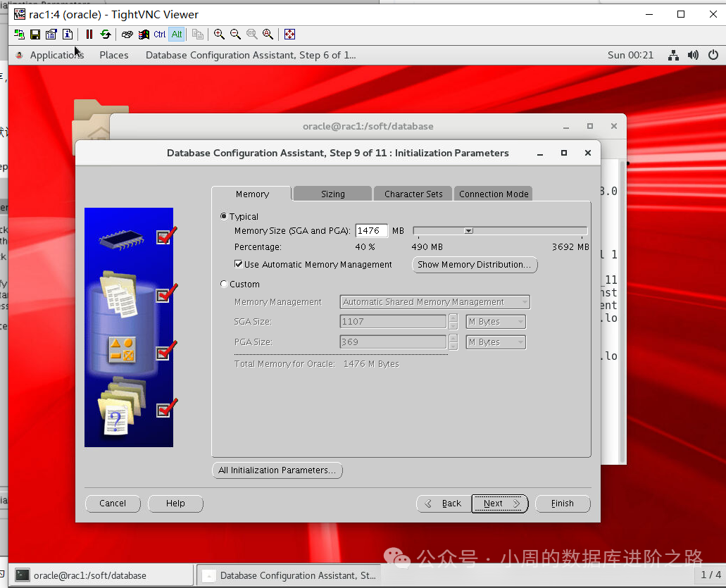726x588 pixels.
Task: Switch to the Connection Mode tab
Action: 494,194
